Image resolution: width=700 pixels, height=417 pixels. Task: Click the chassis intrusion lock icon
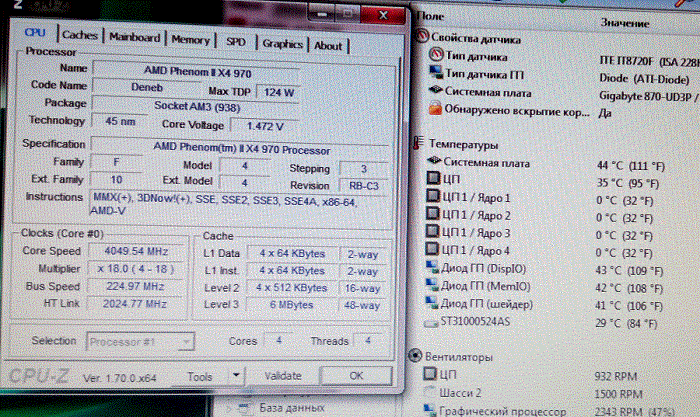[435, 108]
